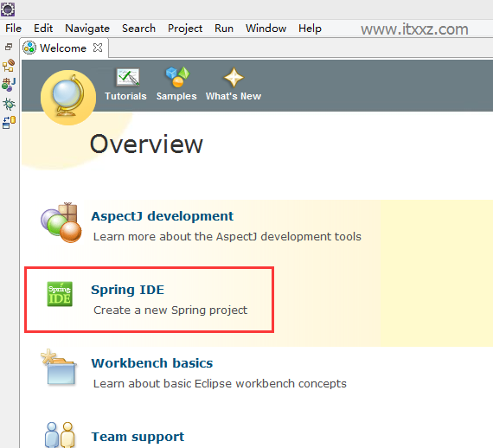Click the Restore icon in left trim
This screenshot has height=448, width=493.
(x=9, y=47)
